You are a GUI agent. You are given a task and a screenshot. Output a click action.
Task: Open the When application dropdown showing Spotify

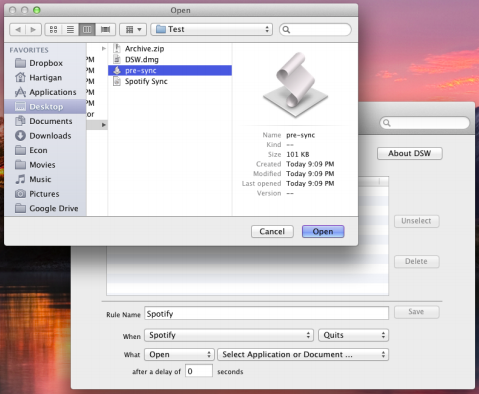tap(229, 335)
